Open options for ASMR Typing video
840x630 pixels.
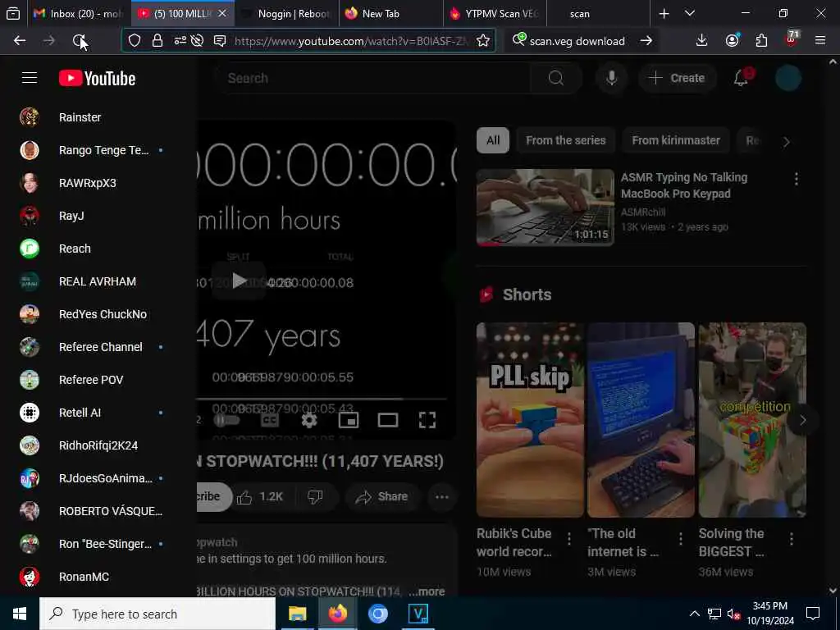pos(796,179)
